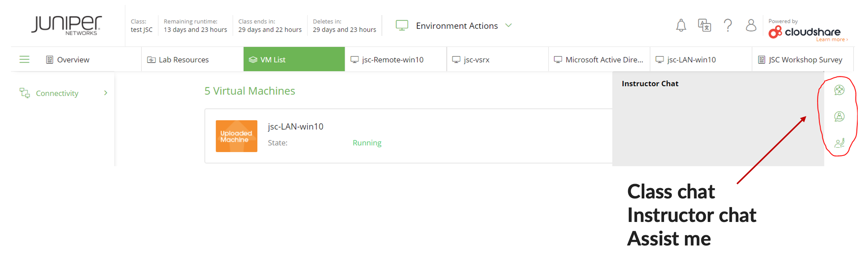The image size is (868, 258).
Task: Click the CloudShare Learn more link
Action: [831, 39]
